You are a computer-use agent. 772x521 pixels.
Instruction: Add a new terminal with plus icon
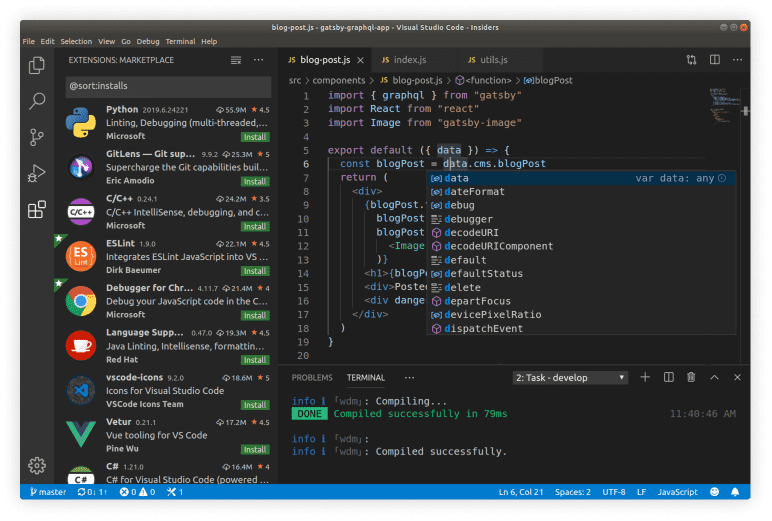tap(644, 377)
